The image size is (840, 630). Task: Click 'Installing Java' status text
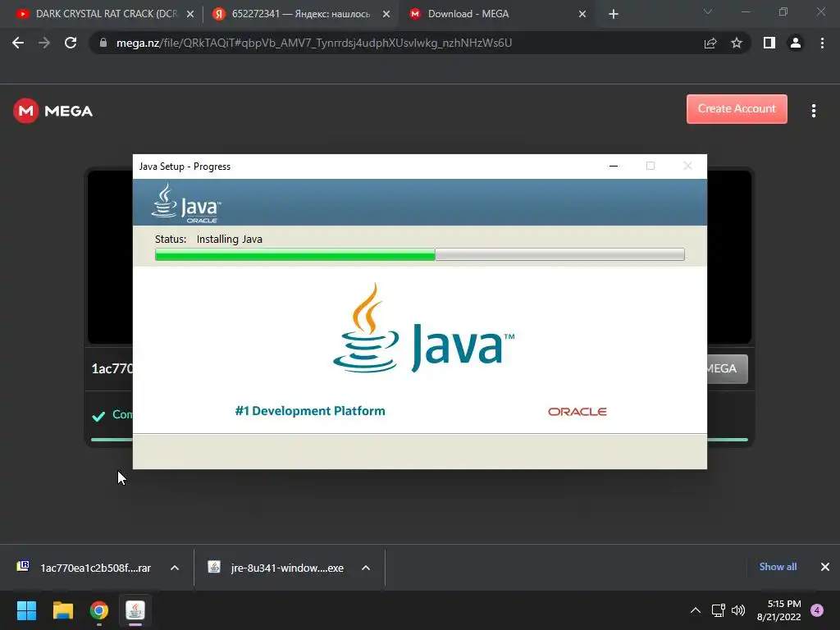230,239
